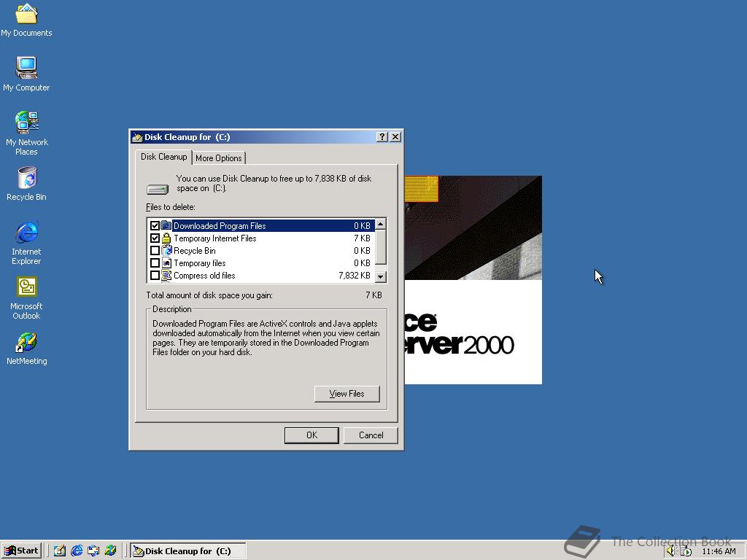Select the Downloaded Program Files row
747x560 pixels.
[262, 226]
